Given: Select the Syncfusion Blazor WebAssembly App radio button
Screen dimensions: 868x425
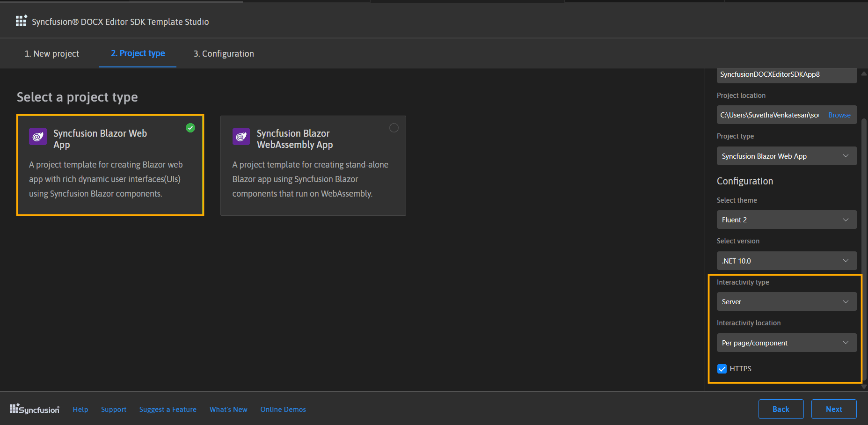Looking at the screenshot, I should [394, 127].
